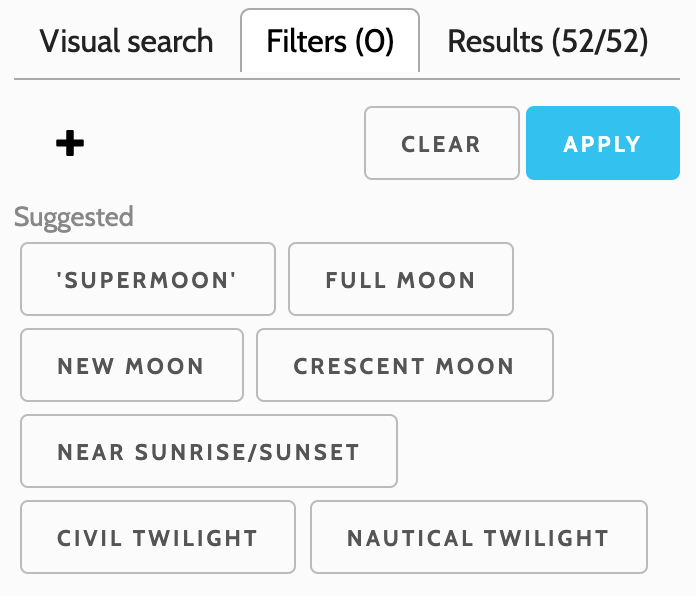Add the CRESCENT MOON filter

404,365
